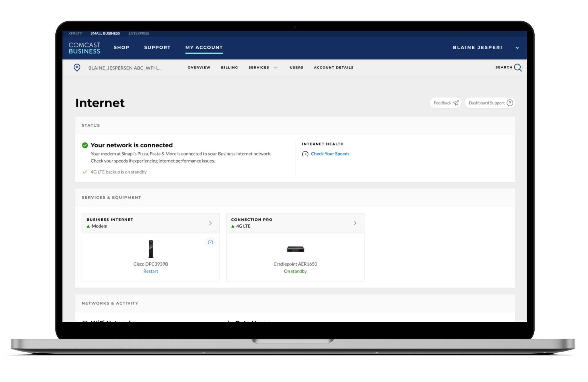This screenshot has height=382, width=588.
Task: Click the Comcast Business logo
Action: [x=84, y=48]
